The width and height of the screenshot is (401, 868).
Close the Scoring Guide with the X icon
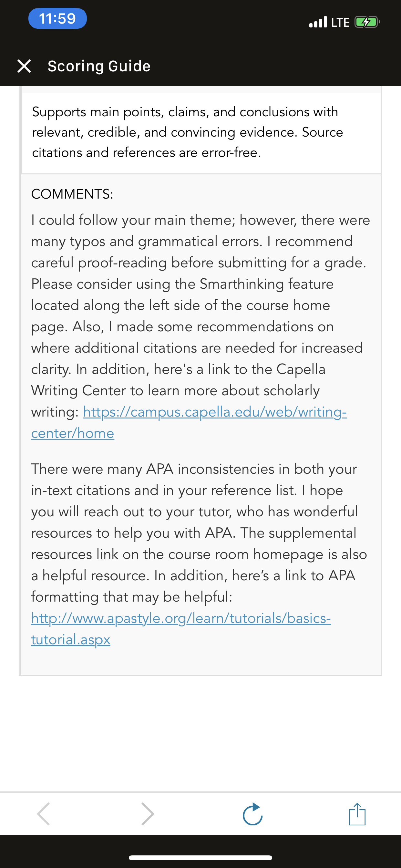pos(24,66)
